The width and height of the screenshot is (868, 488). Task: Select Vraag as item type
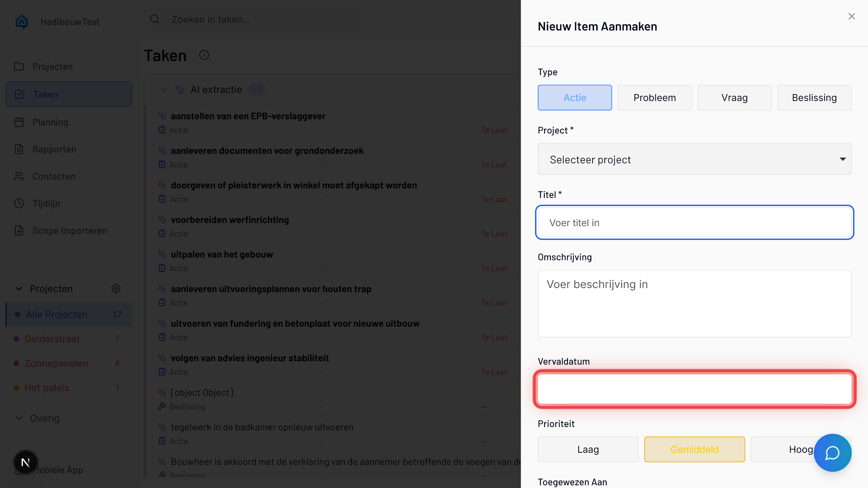point(734,98)
